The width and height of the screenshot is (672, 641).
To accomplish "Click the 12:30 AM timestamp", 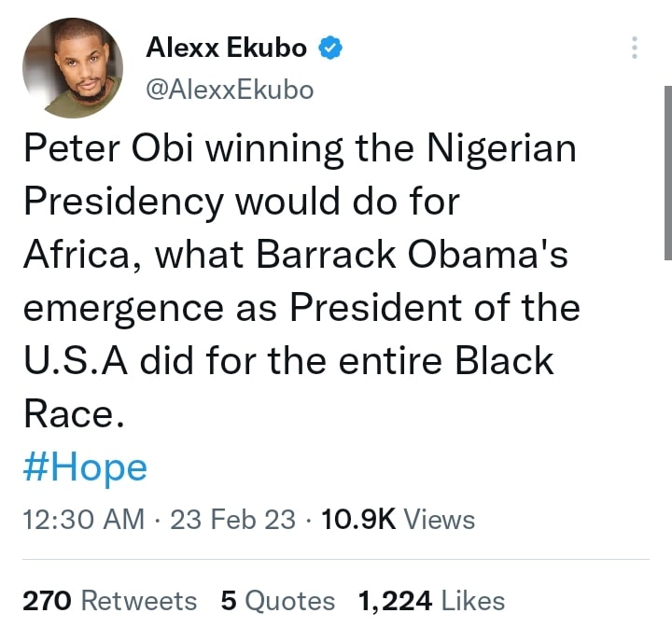I will click(x=84, y=520).
